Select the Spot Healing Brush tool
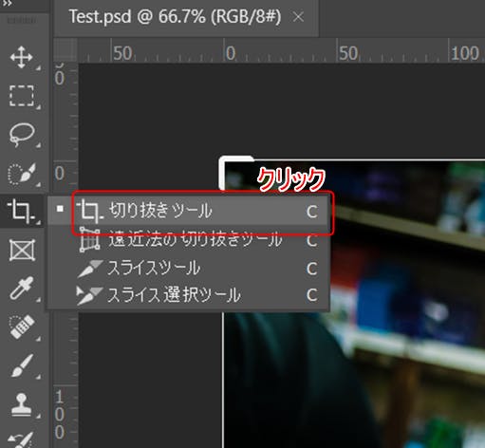This screenshot has height=448, width=485. tap(21, 327)
